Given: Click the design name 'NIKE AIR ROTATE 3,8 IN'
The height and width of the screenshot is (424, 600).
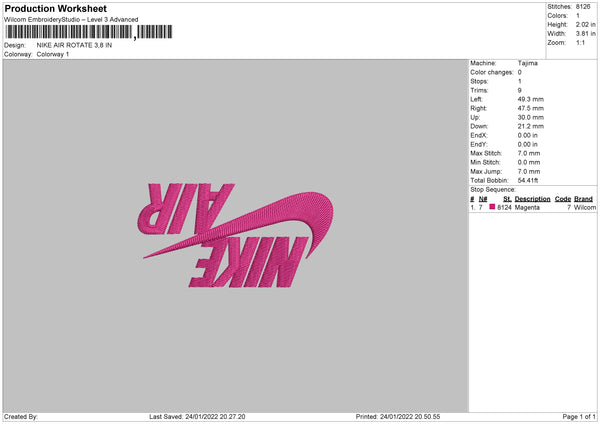Looking at the screenshot, I should [74, 45].
